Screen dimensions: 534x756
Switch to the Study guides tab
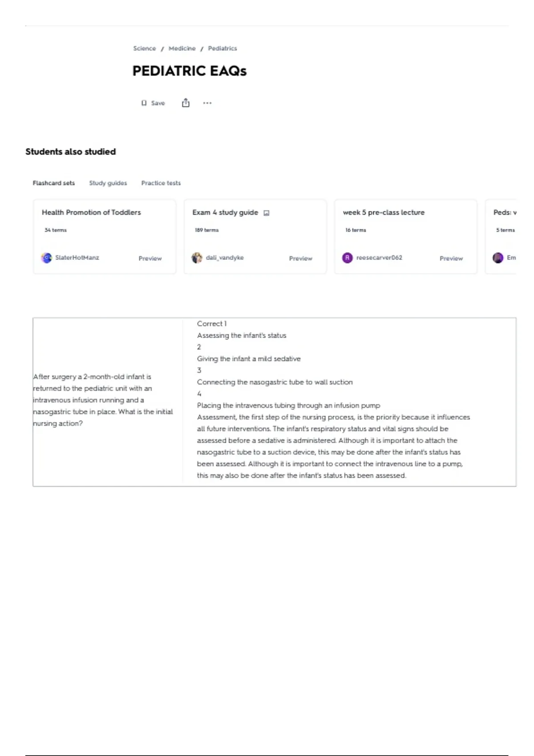click(x=108, y=183)
